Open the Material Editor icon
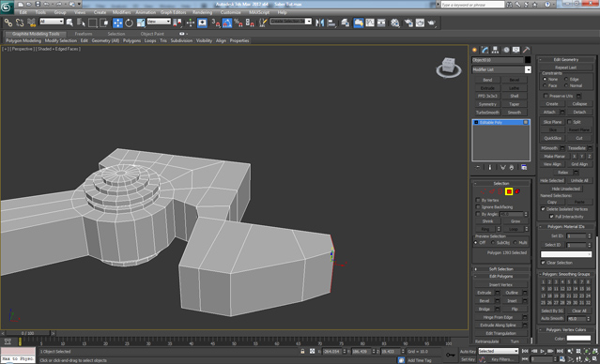This screenshot has height=364, width=600. 395,23
